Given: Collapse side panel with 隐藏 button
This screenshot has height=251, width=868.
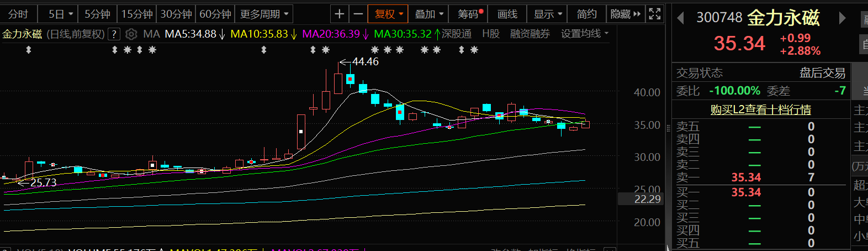Looking at the screenshot, I should (x=625, y=14).
